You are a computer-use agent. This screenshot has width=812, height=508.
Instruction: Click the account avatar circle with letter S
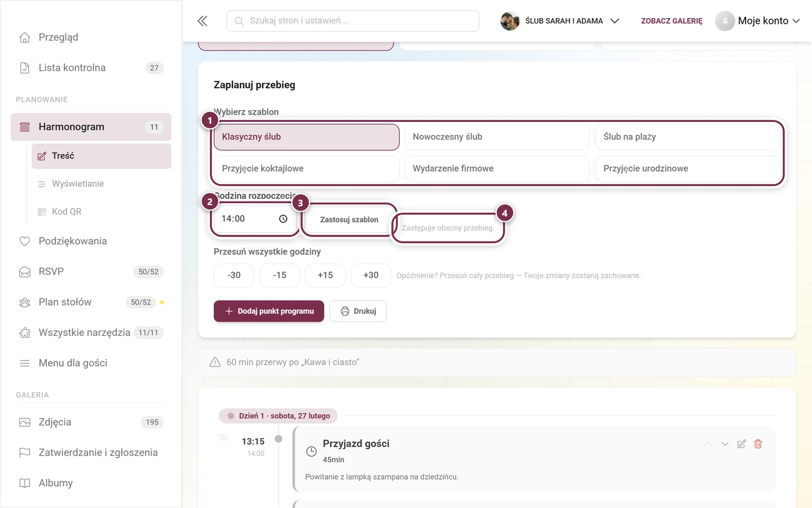(725, 21)
